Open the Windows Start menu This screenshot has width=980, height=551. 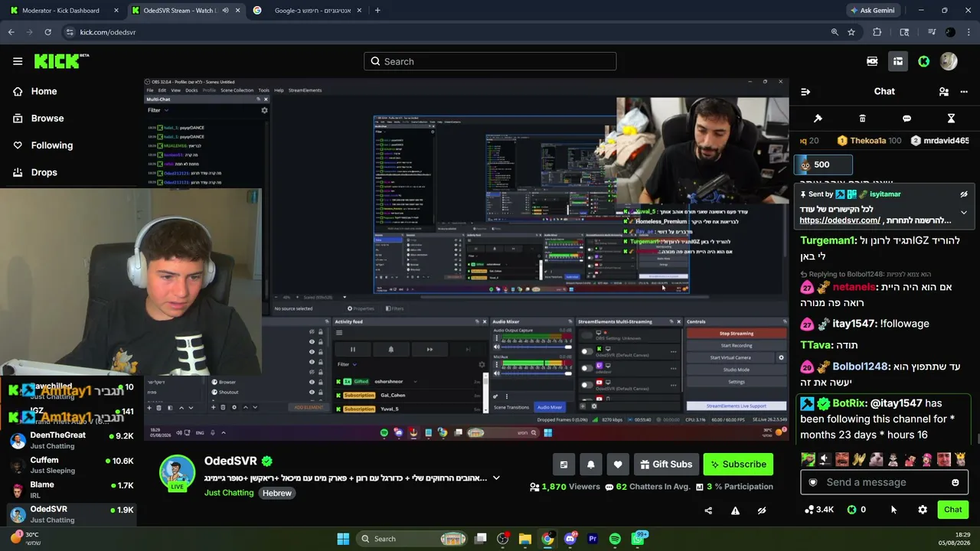[343, 539]
